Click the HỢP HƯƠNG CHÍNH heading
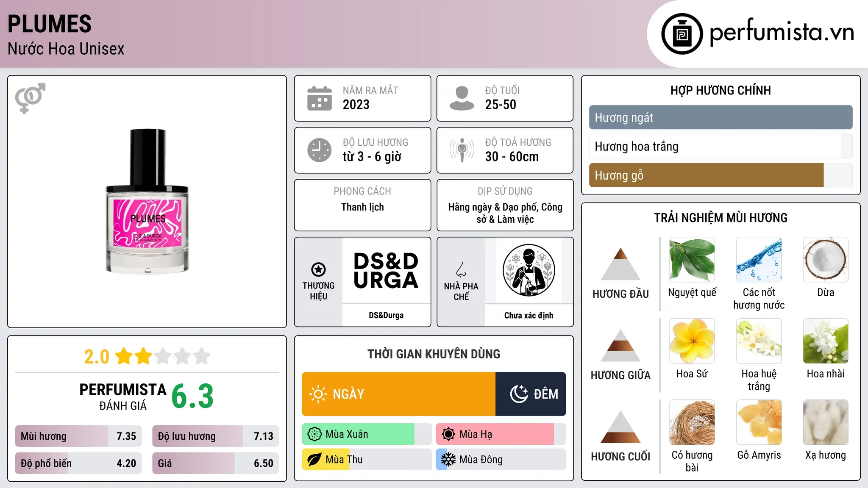The height and width of the screenshot is (488, 868). click(721, 90)
